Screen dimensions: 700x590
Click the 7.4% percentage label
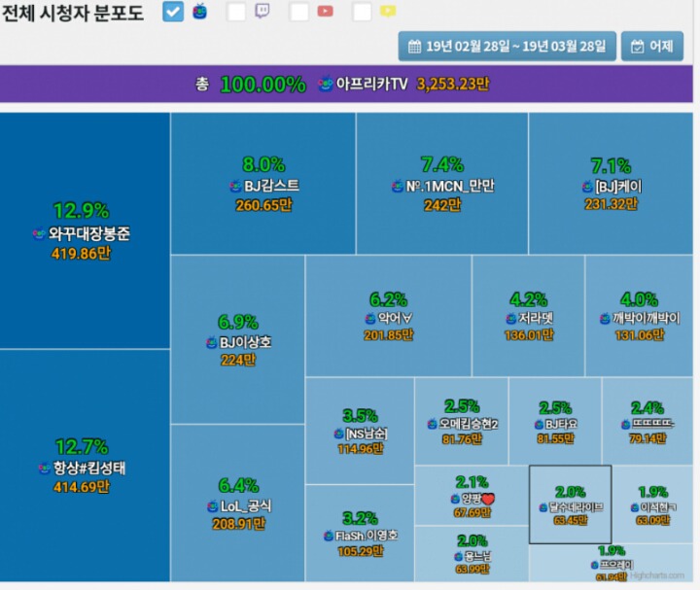tap(442, 164)
